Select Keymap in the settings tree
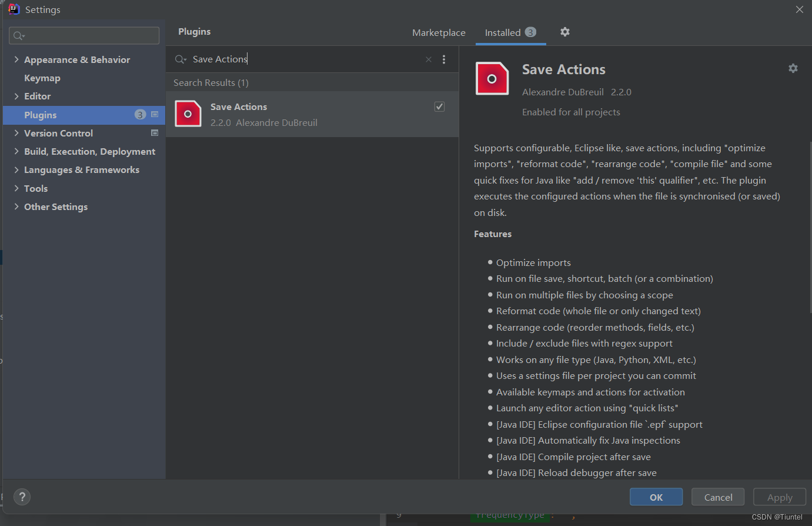812x526 pixels. (x=42, y=78)
